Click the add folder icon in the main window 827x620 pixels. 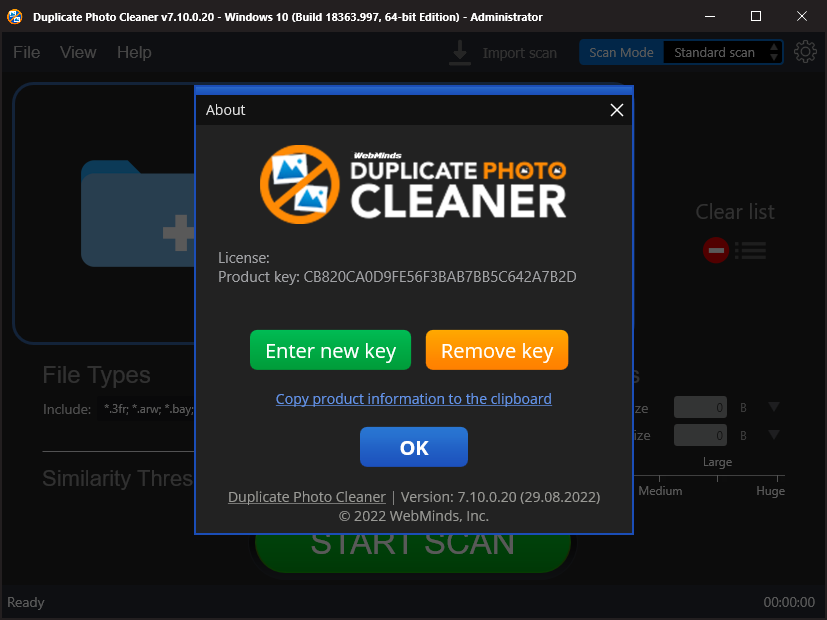pos(138,213)
